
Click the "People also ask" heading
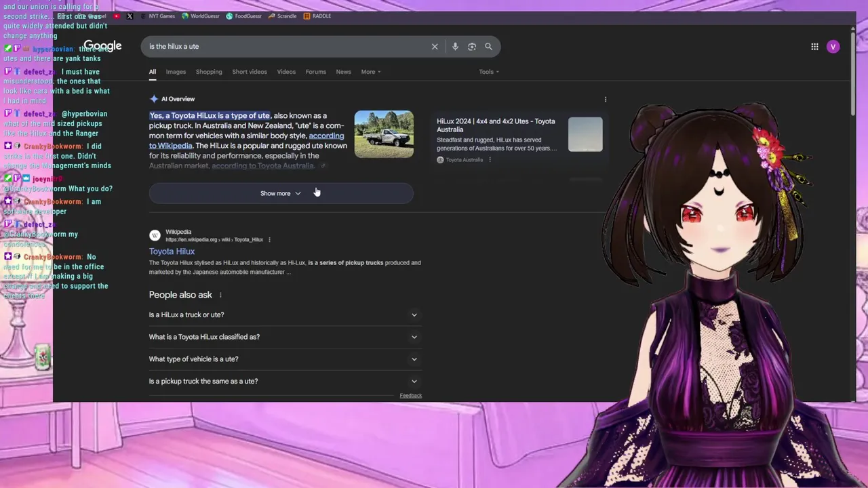[x=180, y=295]
